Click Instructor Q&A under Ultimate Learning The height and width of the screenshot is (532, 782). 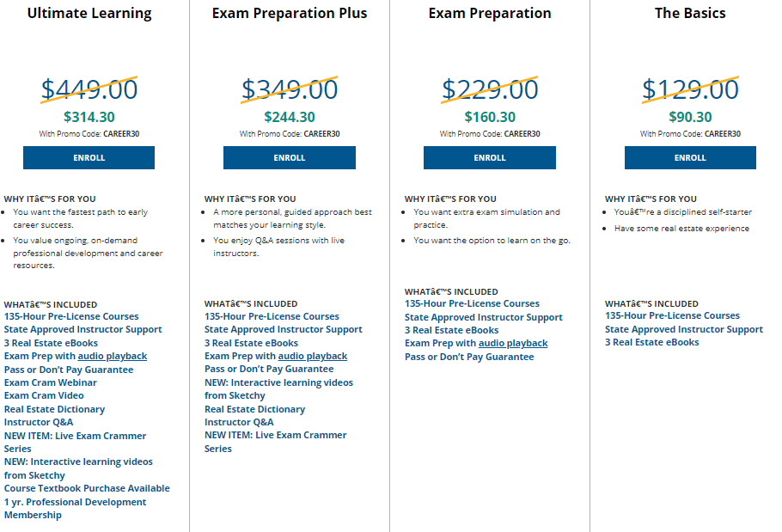click(39, 422)
